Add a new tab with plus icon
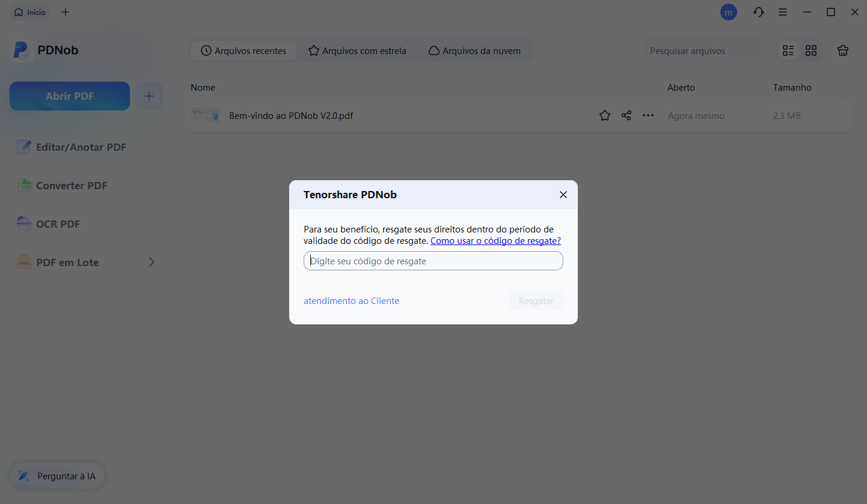Image resolution: width=867 pixels, height=504 pixels. pos(66,12)
